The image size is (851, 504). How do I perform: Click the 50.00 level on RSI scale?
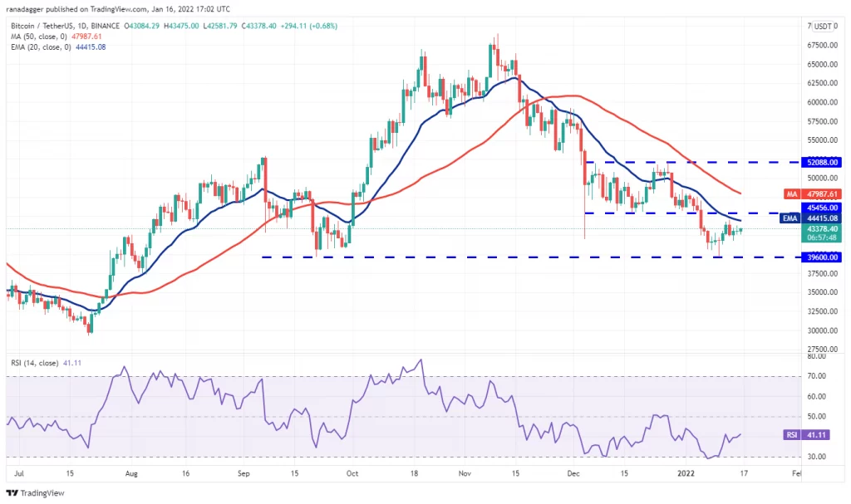pyautogui.click(x=817, y=417)
